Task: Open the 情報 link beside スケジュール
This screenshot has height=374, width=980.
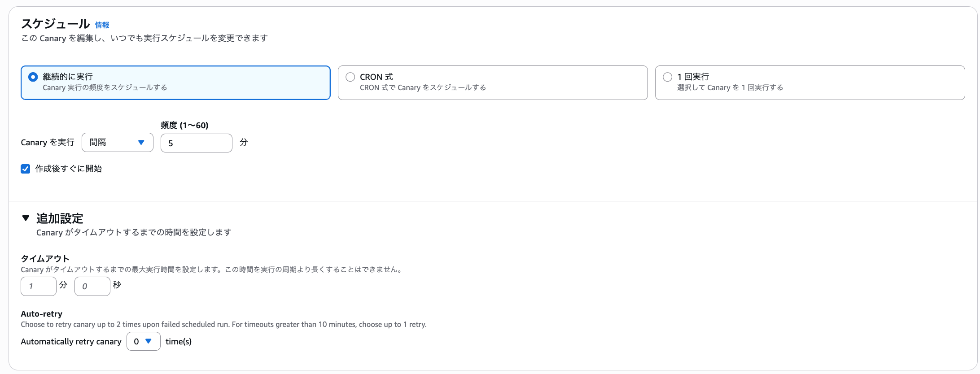Action: 102,25
